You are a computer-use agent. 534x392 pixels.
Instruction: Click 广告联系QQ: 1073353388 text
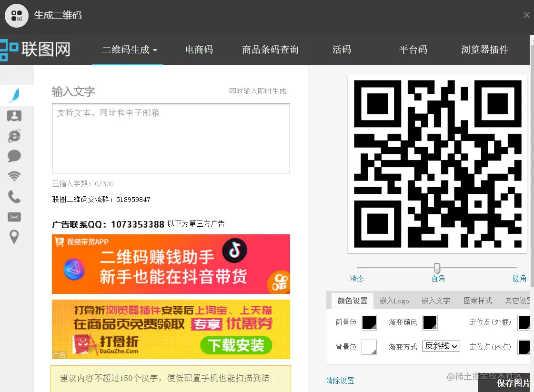108,224
